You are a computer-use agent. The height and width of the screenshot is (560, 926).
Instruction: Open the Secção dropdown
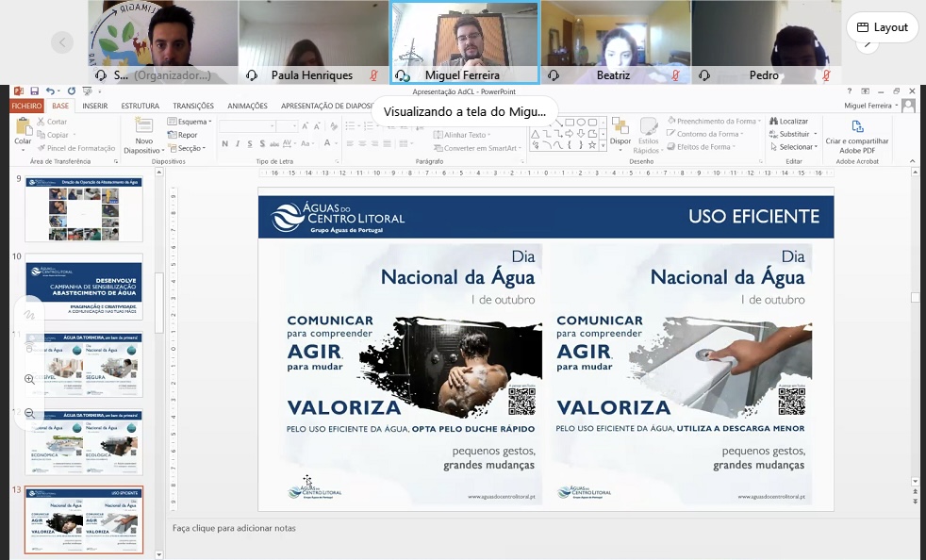189,148
